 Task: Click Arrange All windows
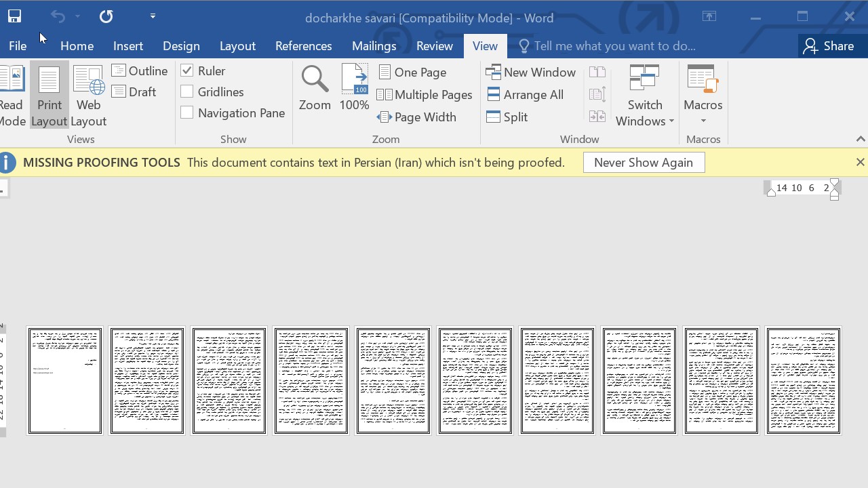point(526,95)
